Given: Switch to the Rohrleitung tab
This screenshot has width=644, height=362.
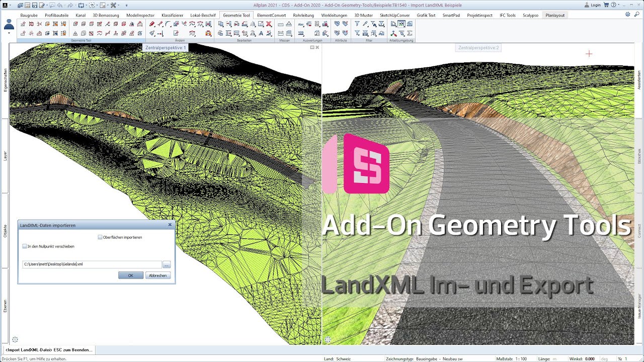Looking at the screenshot, I should pos(303,15).
